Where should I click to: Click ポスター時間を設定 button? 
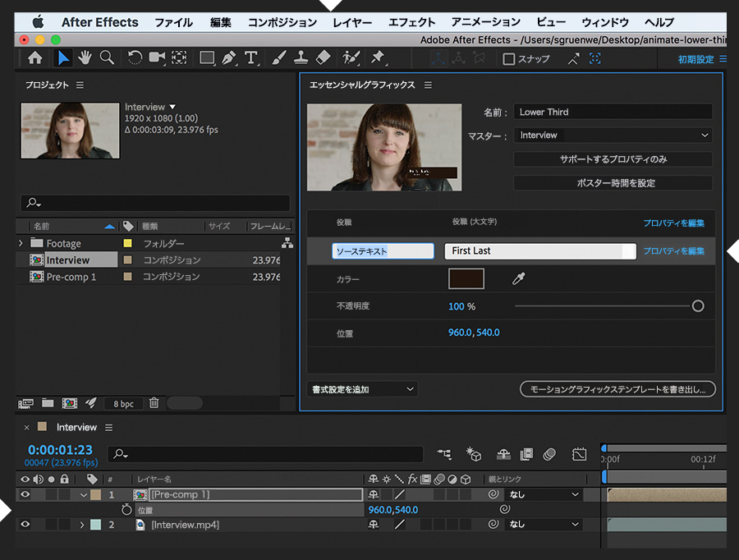click(613, 183)
